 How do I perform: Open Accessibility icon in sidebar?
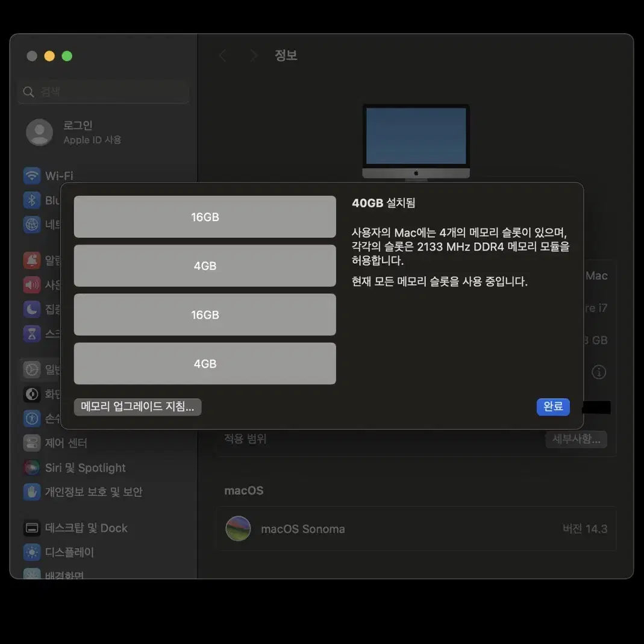31,418
